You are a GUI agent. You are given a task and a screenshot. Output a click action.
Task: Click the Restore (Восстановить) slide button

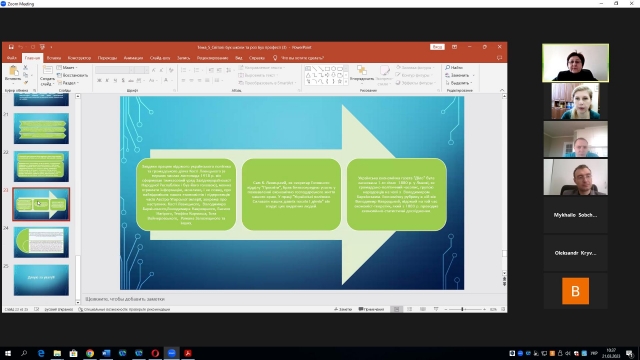(73, 76)
